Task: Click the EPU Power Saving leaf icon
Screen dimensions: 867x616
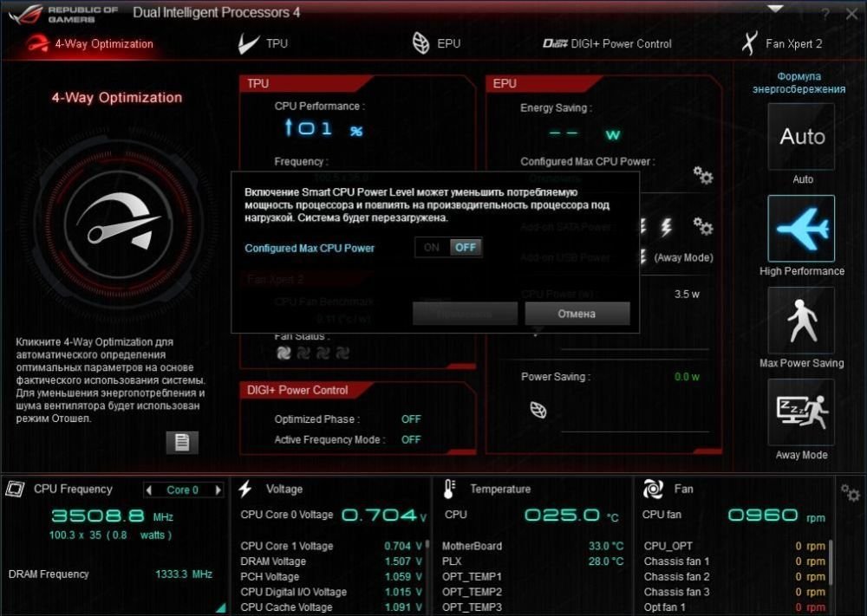Action: pos(538,410)
